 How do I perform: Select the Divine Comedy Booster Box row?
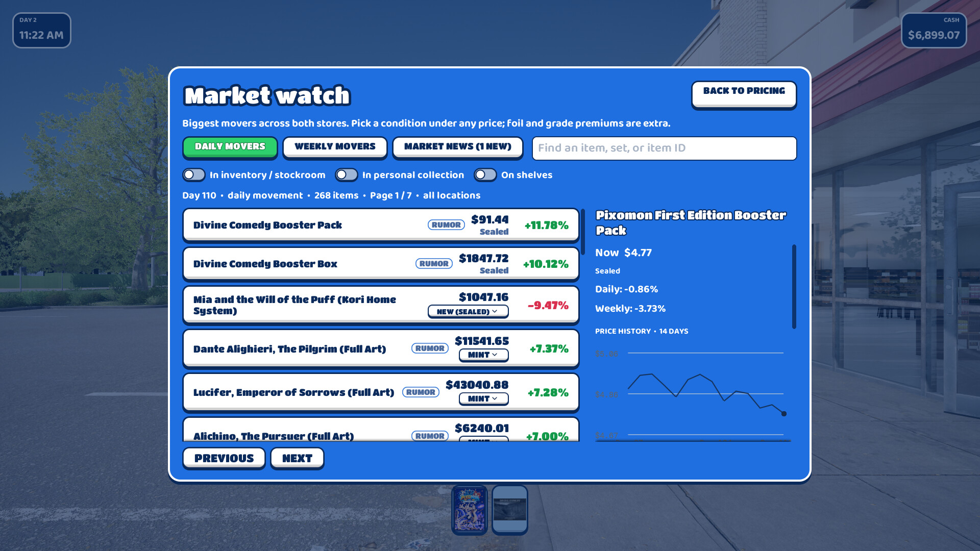(x=381, y=264)
